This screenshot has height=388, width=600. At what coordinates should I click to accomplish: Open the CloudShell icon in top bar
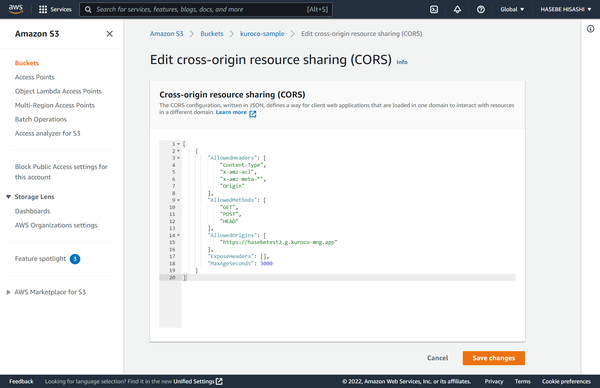click(x=434, y=9)
